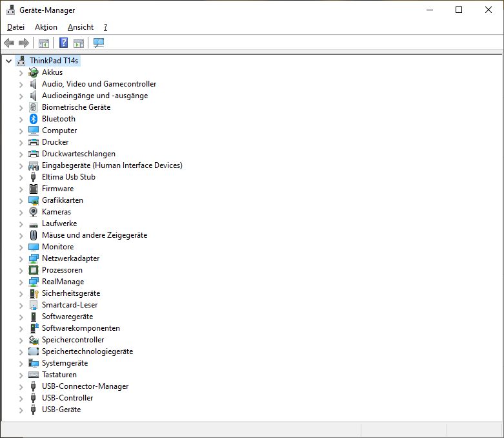Viewport: 504px width, 438px height.
Task: Collapse the ThinkPad T14s root node
Action: pos(8,61)
